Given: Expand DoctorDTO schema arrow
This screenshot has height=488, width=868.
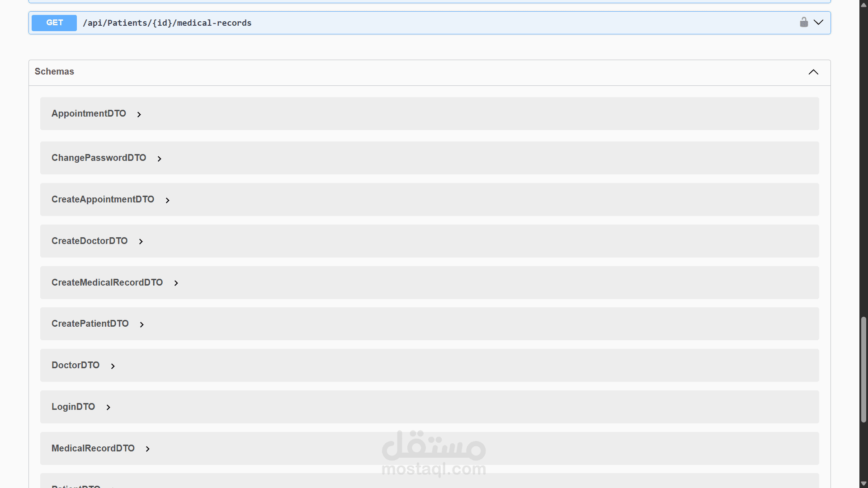Looking at the screenshot, I should pyautogui.click(x=113, y=366).
